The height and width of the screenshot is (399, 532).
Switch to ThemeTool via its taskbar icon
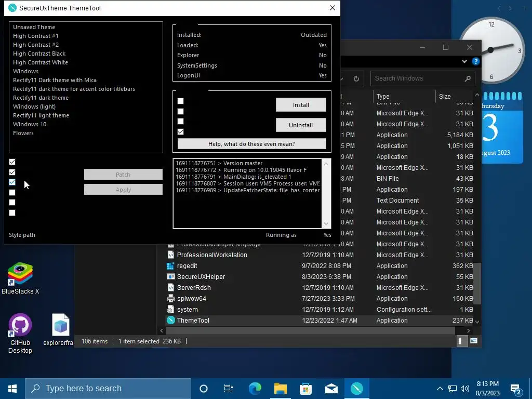[x=356, y=389]
